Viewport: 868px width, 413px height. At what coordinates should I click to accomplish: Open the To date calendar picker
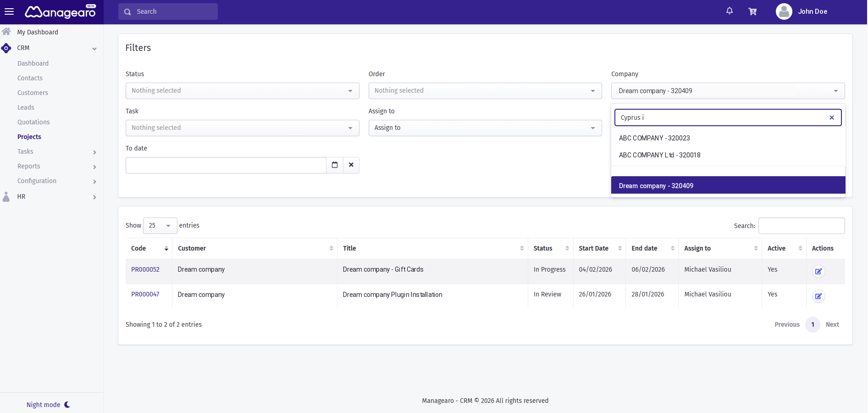coord(335,165)
